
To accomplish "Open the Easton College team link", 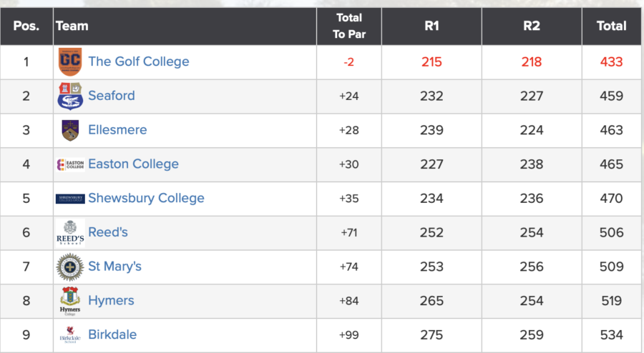I will click(133, 164).
